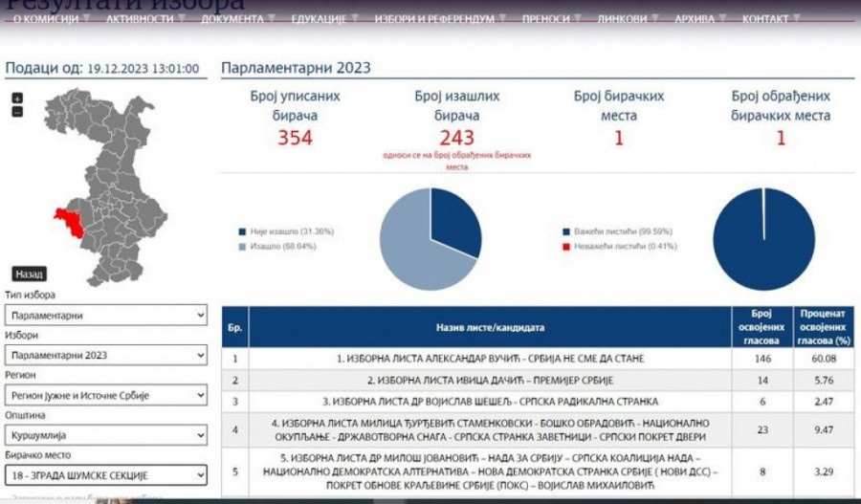Click the red 'Неважећи листићи' legend marker
This screenshot has width=861, height=504.
[x=565, y=247]
